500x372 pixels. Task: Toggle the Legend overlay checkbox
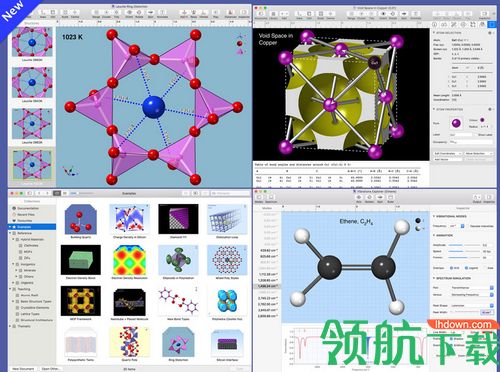(x=466, y=268)
